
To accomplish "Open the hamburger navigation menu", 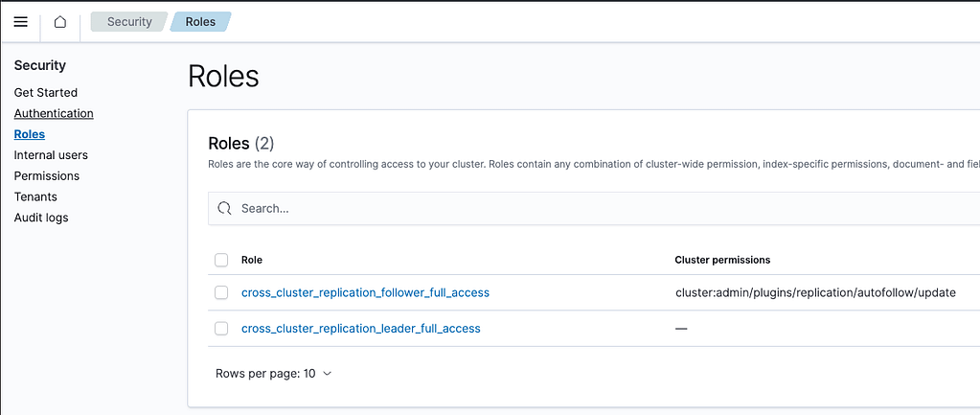I will point(20,22).
